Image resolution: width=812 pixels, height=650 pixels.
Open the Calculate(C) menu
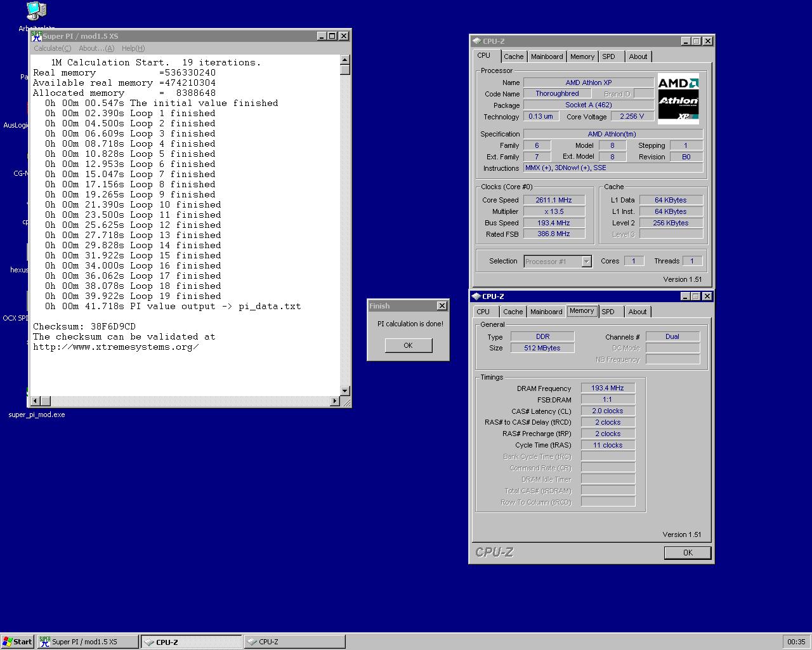coord(53,48)
